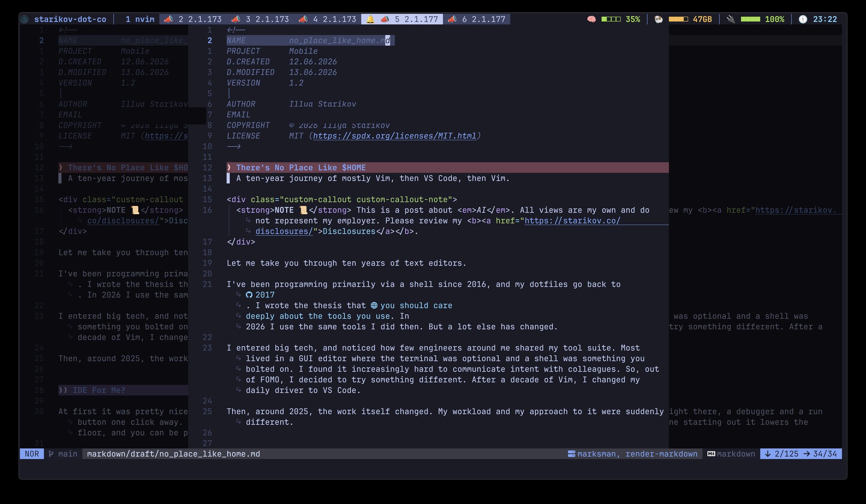This screenshot has width=866, height=504.
Task: Click the markdown filetype icon in statusline
Action: (711, 454)
